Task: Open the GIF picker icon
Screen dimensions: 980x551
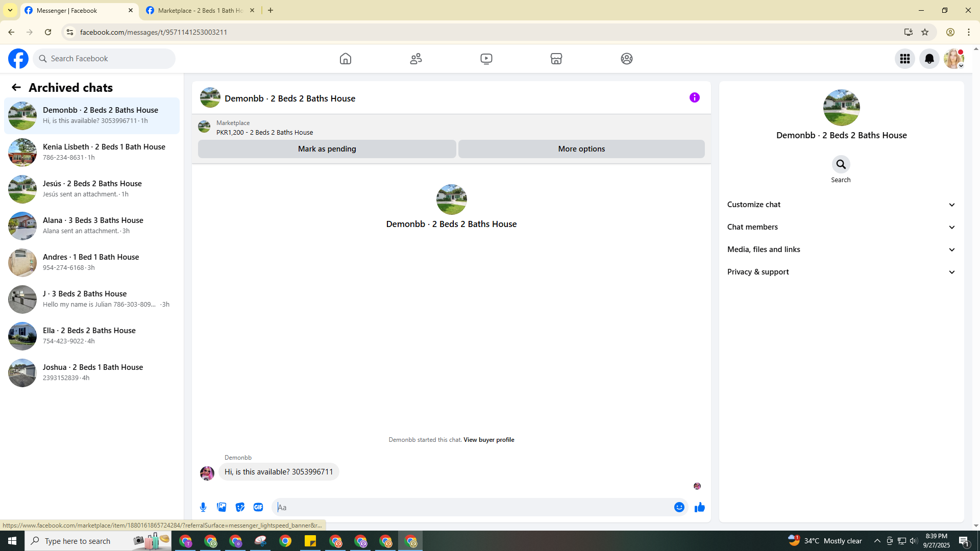Action: (x=258, y=507)
